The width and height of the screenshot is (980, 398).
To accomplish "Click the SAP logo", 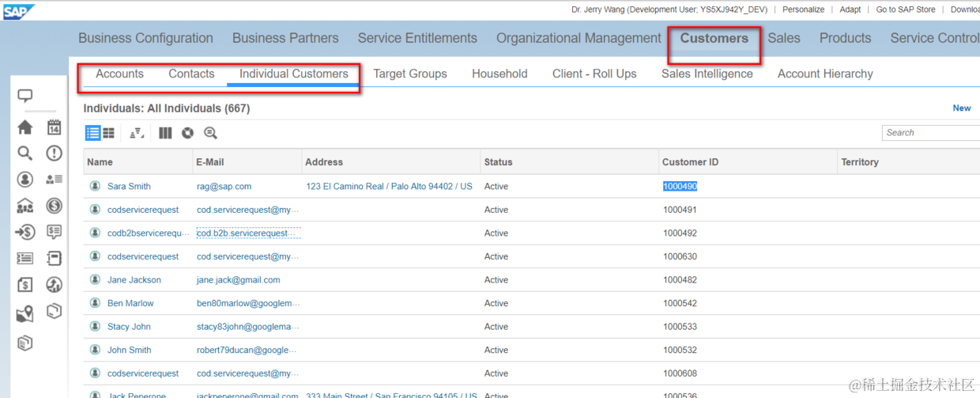I will point(18,12).
